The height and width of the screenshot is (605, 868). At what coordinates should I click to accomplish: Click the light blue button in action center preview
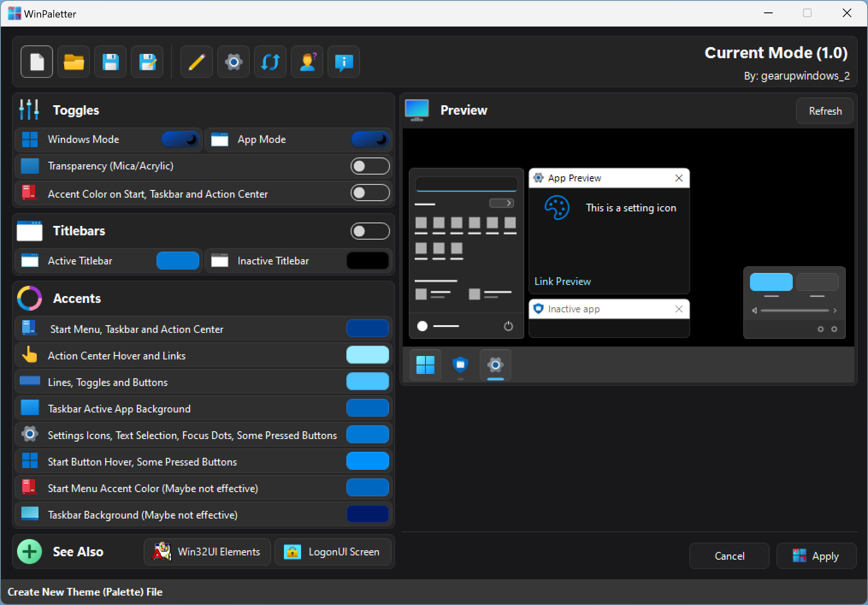[x=771, y=282]
